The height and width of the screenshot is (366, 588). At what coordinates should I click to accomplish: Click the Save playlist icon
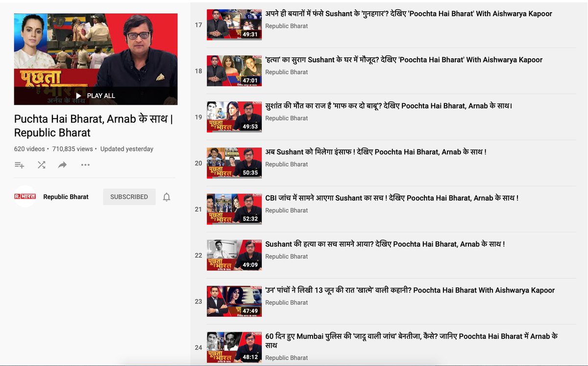(20, 165)
